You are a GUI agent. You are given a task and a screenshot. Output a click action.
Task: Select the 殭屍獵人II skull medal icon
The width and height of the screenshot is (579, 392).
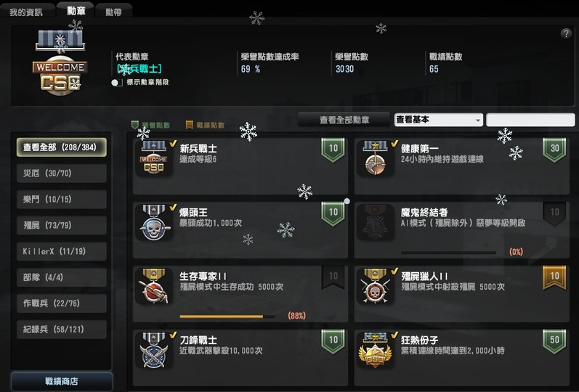pyautogui.click(x=374, y=287)
